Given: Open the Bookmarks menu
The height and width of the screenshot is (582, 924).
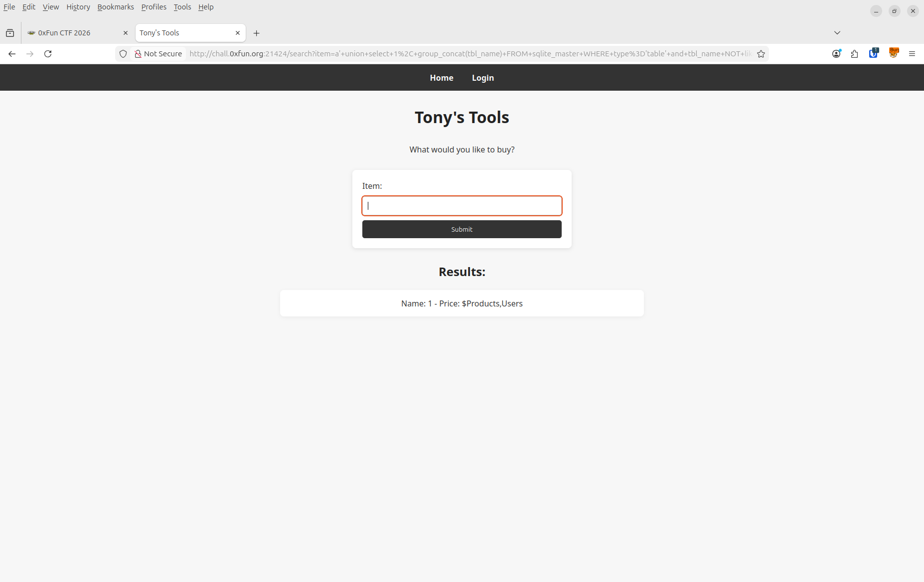Looking at the screenshot, I should point(116,7).
